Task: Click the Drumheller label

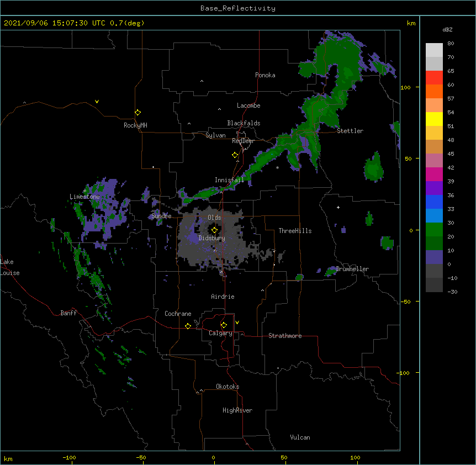Action: point(352,269)
